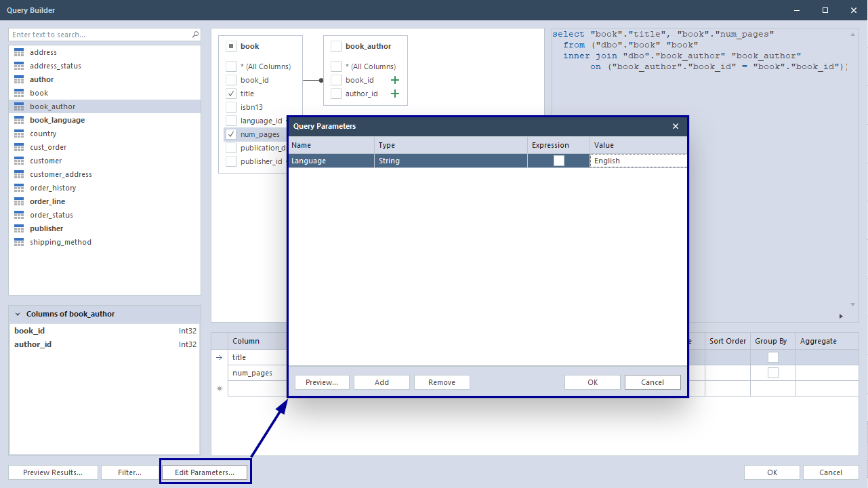Select title row in column grid
Viewport: 868px width, 488px height.
coord(257,357)
